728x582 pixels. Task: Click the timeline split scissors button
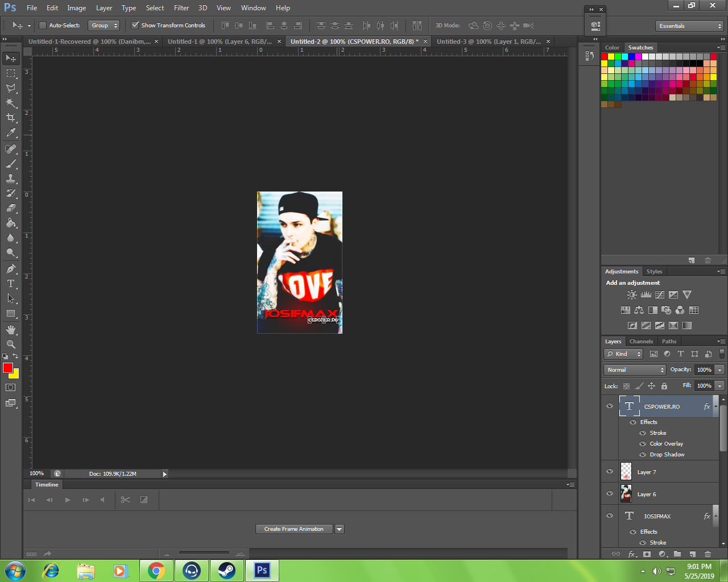tap(126, 500)
